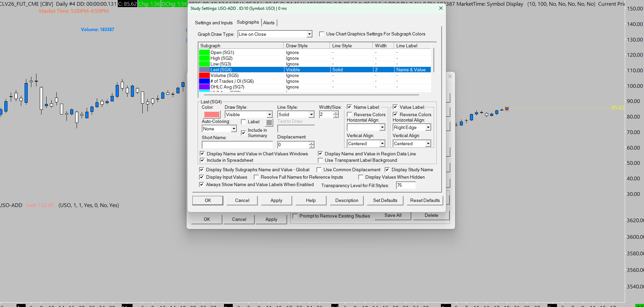The height and width of the screenshot is (307, 644).
Task: Select the Volume (SG5) subgraph row
Action: pyautogui.click(x=315, y=75)
